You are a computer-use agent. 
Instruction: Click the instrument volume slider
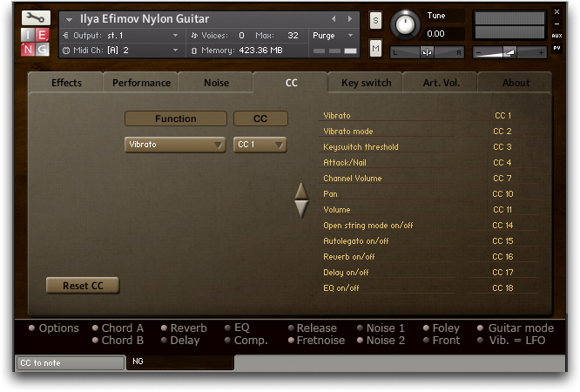[509, 52]
